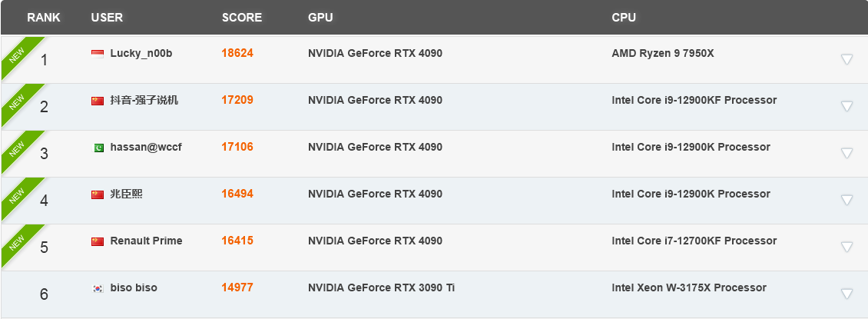The height and width of the screenshot is (319, 868).
Task: Click the GPU column header
Action: click(320, 17)
